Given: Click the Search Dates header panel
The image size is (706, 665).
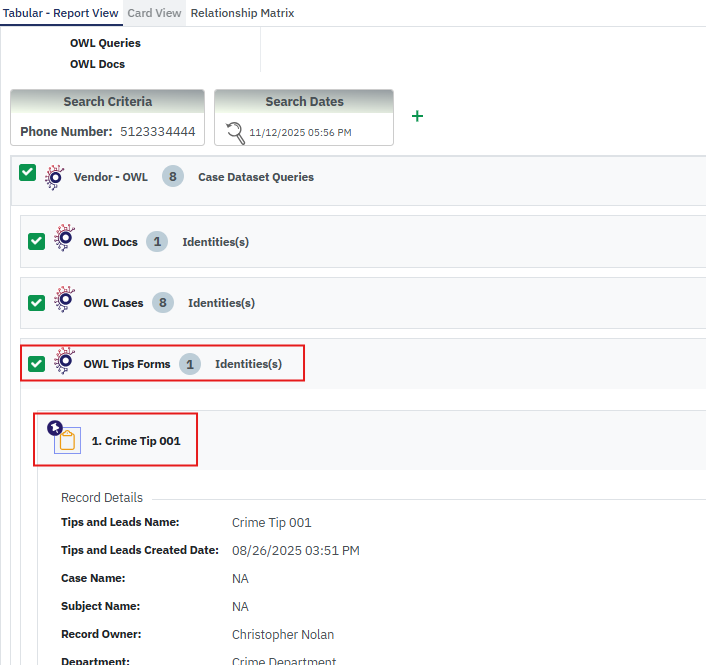Looking at the screenshot, I should click(x=304, y=102).
